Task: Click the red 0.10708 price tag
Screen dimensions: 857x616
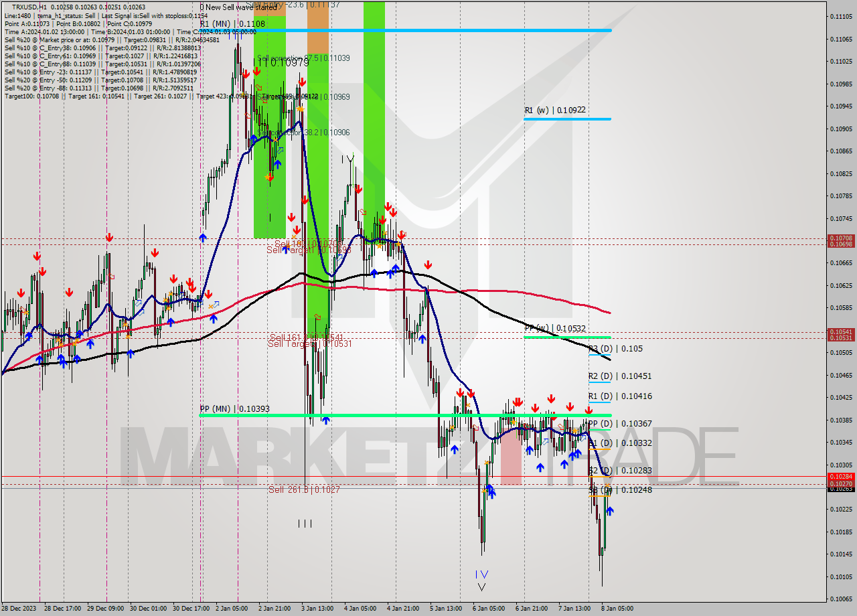Action: [841, 238]
